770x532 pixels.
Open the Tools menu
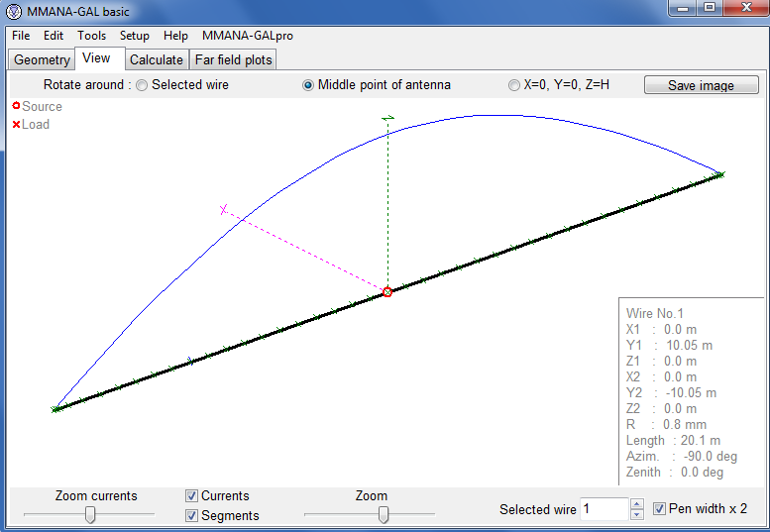pyautogui.click(x=92, y=36)
